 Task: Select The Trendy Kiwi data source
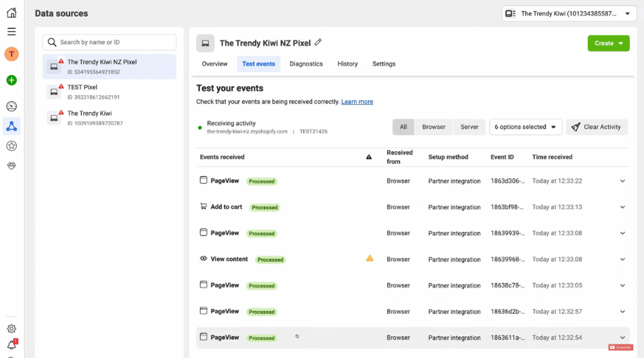click(x=109, y=118)
